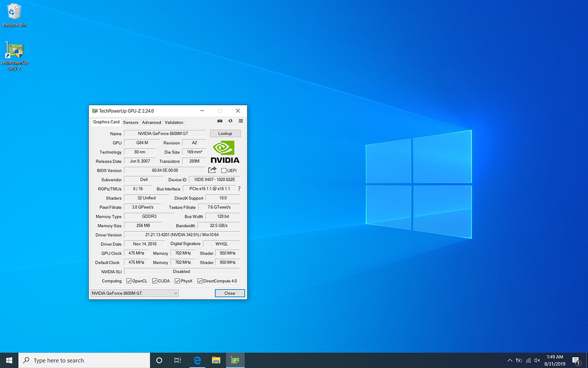The width and height of the screenshot is (588, 368).
Task: Open the GPU-Z hamburger menu
Action: click(x=241, y=121)
